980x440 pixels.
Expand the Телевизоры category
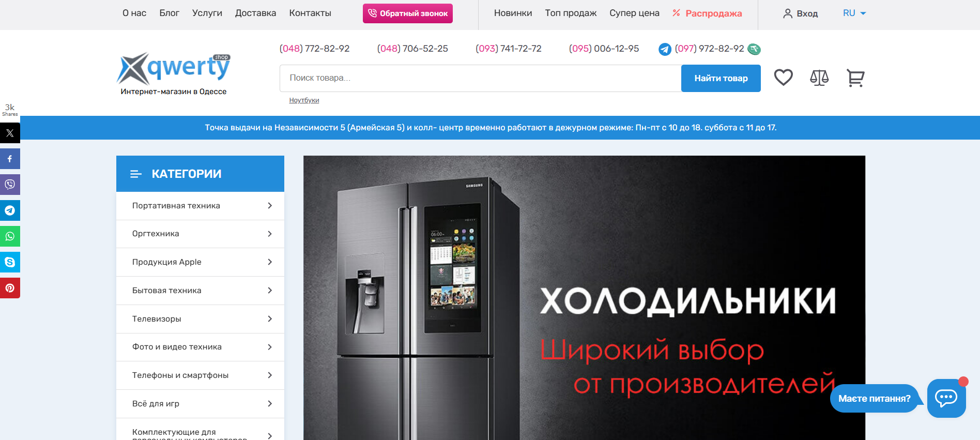click(201, 319)
